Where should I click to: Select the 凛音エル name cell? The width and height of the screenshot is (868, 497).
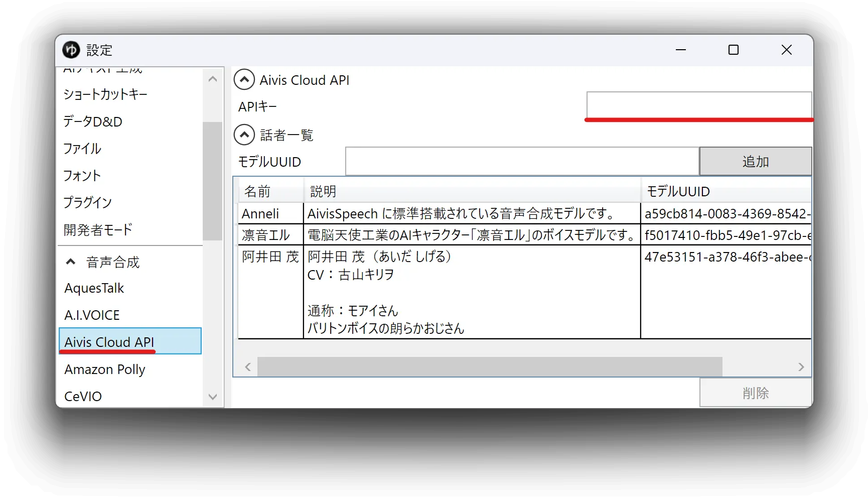pyautogui.click(x=270, y=235)
